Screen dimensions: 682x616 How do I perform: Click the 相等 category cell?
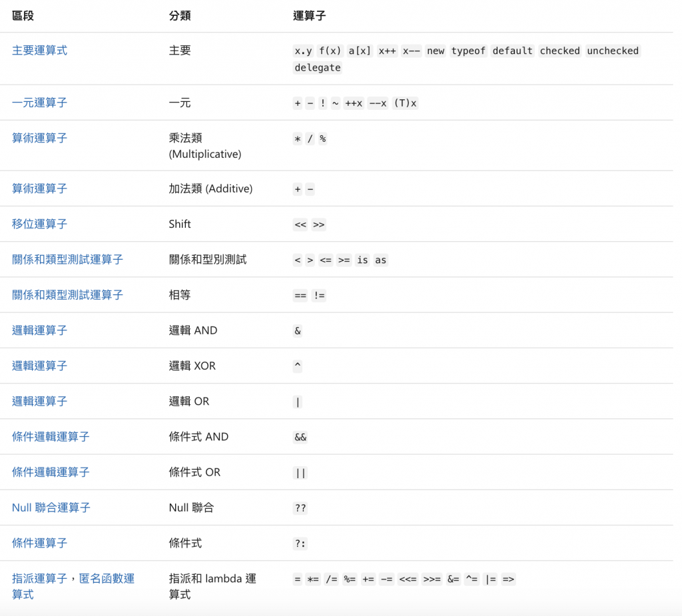180,295
